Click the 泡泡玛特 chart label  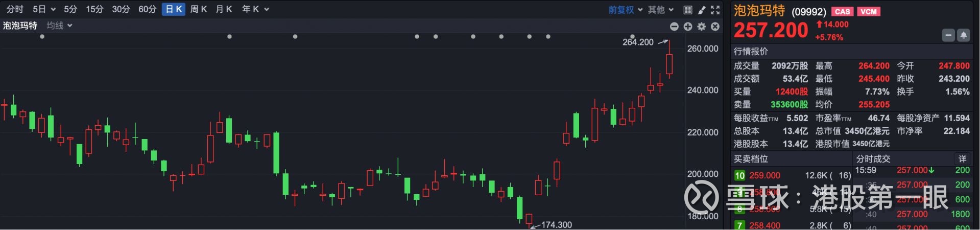(x=20, y=26)
